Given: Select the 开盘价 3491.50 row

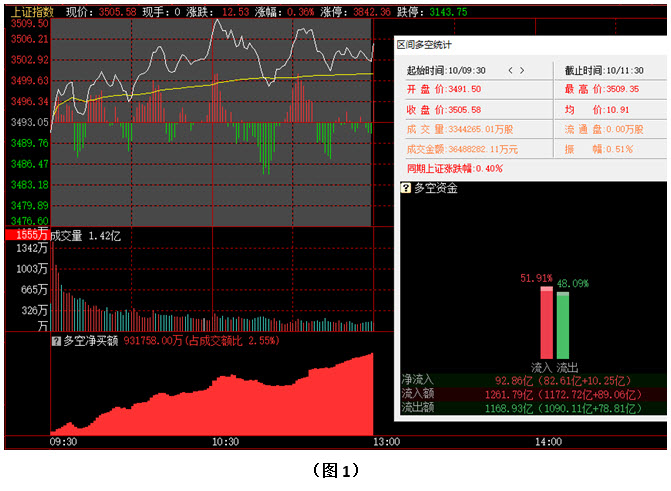Looking at the screenshot, I should pos(444,89).
